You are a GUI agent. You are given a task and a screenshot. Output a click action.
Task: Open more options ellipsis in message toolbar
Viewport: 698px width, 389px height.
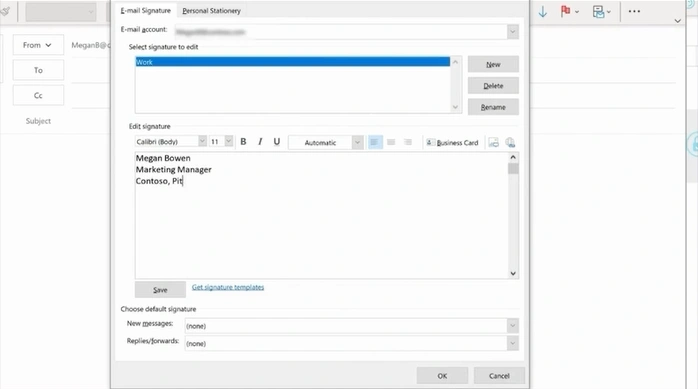tap(634, 12)
